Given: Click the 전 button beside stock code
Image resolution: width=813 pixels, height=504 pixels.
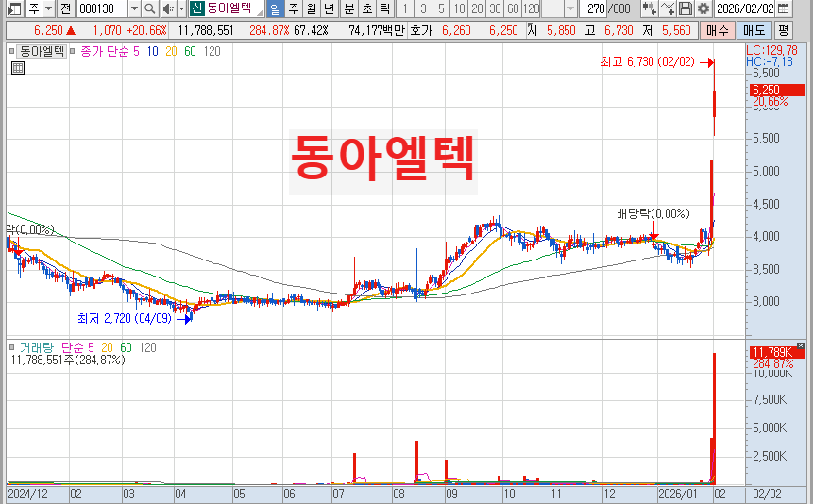Looking at the screenshot, I should tap(66, 8).
